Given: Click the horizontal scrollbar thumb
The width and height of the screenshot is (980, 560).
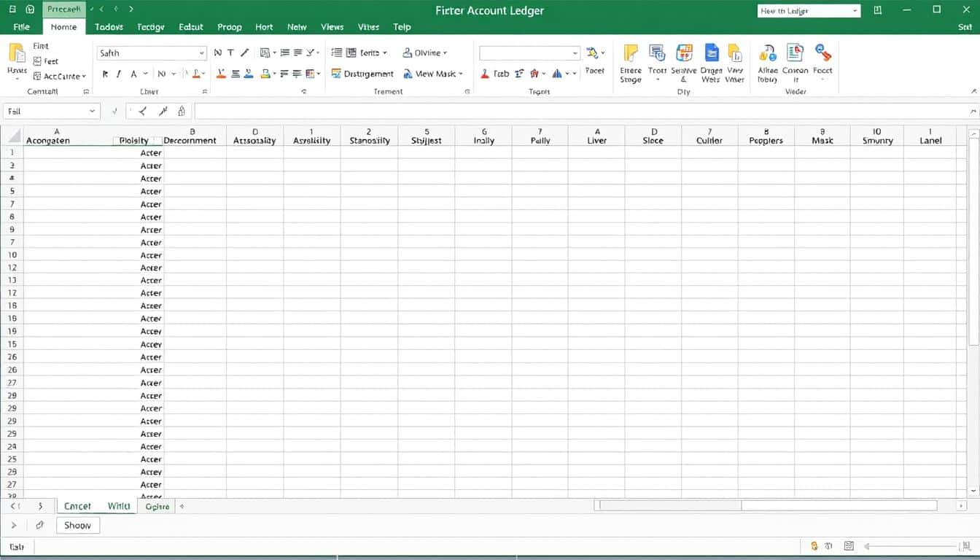Looking at the screenshot, I should click(x=669, y=505).
